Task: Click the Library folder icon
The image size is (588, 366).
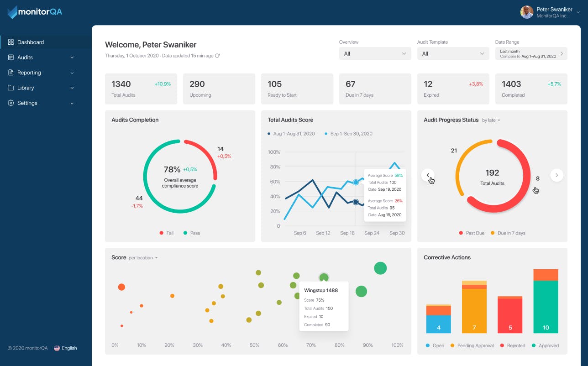Action: 10,88
